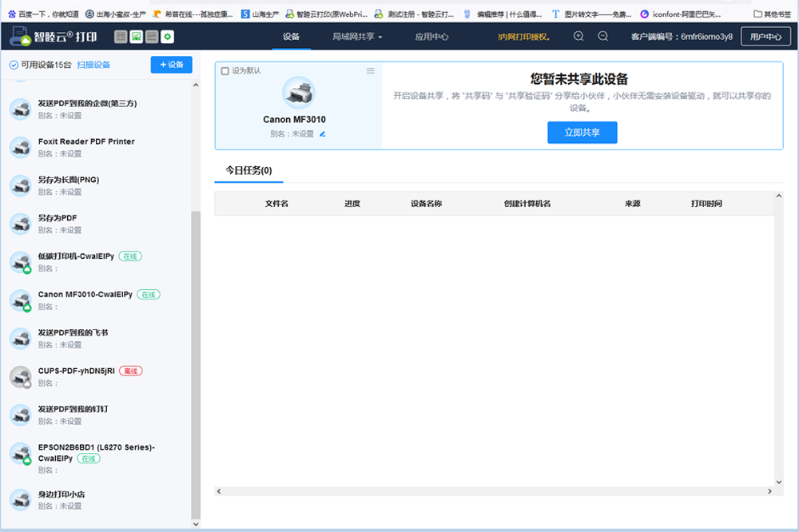Click the zoom out magnifier icon

[603, 36]
